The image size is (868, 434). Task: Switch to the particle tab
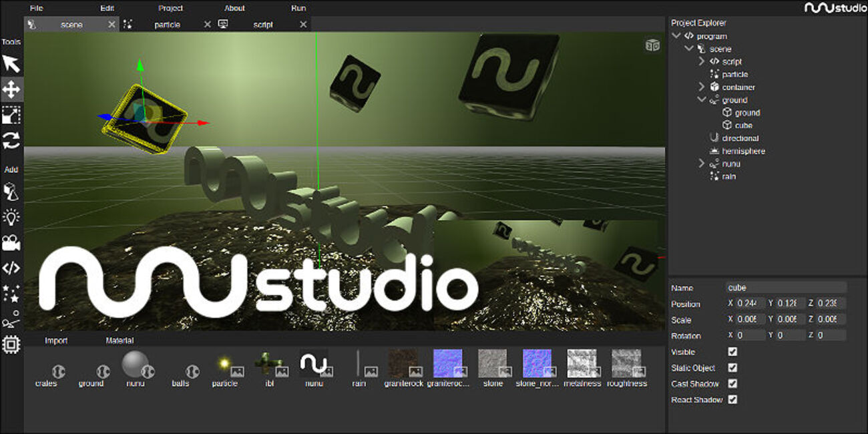tap(167, 25)
